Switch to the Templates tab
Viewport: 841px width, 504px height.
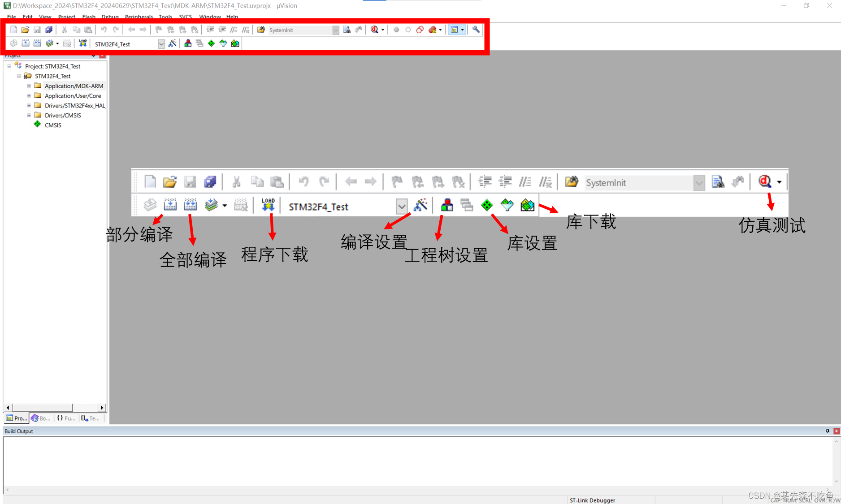tap(91, 418)
